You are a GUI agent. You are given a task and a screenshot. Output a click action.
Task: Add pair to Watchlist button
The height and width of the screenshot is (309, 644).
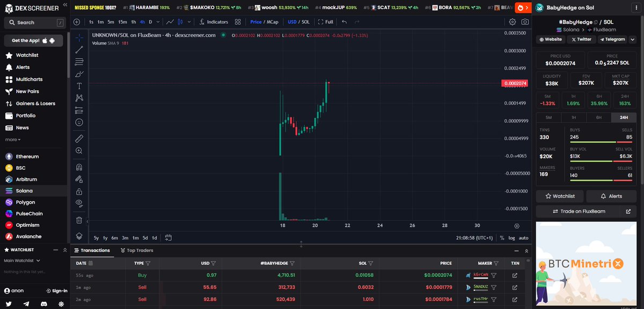click(560, 196)
